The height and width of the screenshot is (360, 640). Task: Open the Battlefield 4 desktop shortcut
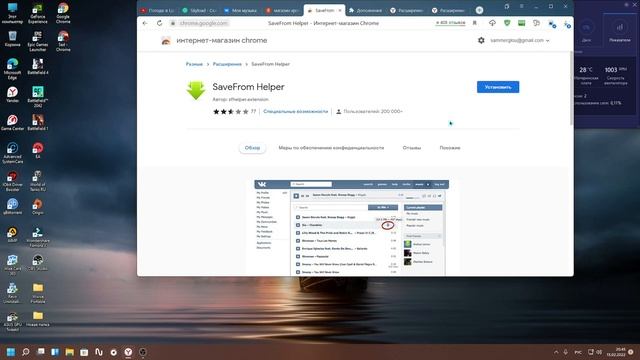point(38,67)
